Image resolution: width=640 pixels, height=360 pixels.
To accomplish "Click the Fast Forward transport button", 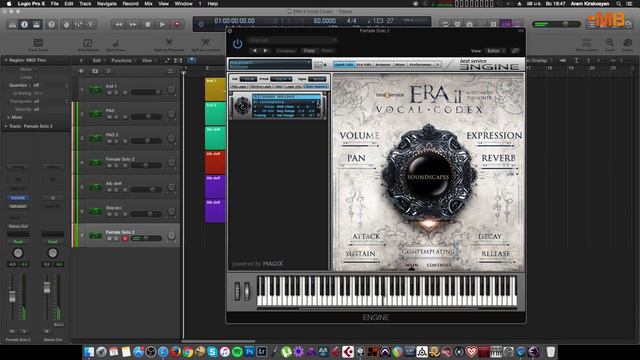I will tap(133, 24).
